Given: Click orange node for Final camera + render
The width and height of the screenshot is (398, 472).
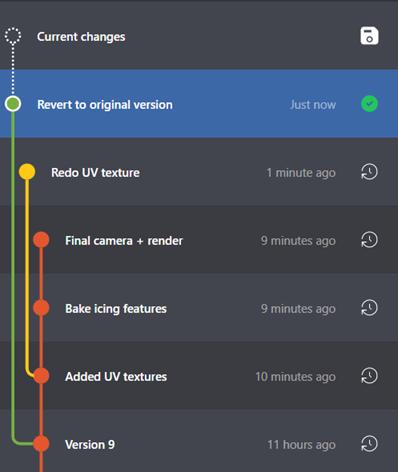Looking at the screenshot, I should tap(41, 240).
